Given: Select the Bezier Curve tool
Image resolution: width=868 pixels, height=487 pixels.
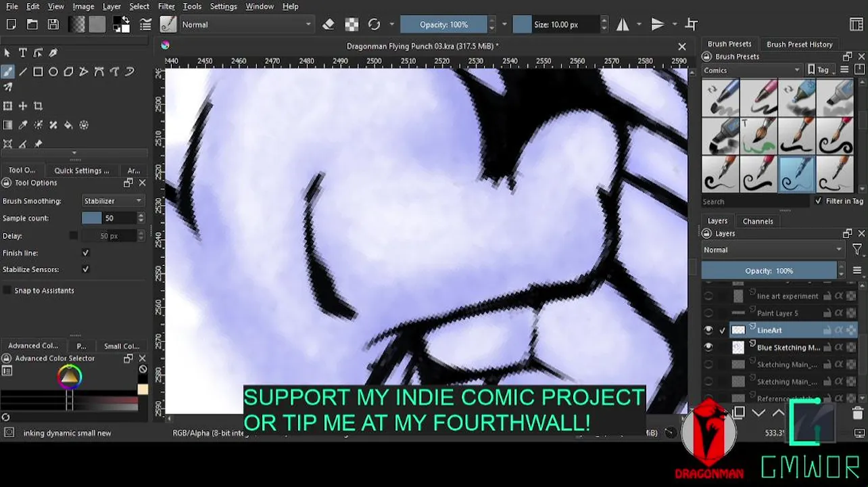Looking at the screenshot, I should [x=99, y=72].
